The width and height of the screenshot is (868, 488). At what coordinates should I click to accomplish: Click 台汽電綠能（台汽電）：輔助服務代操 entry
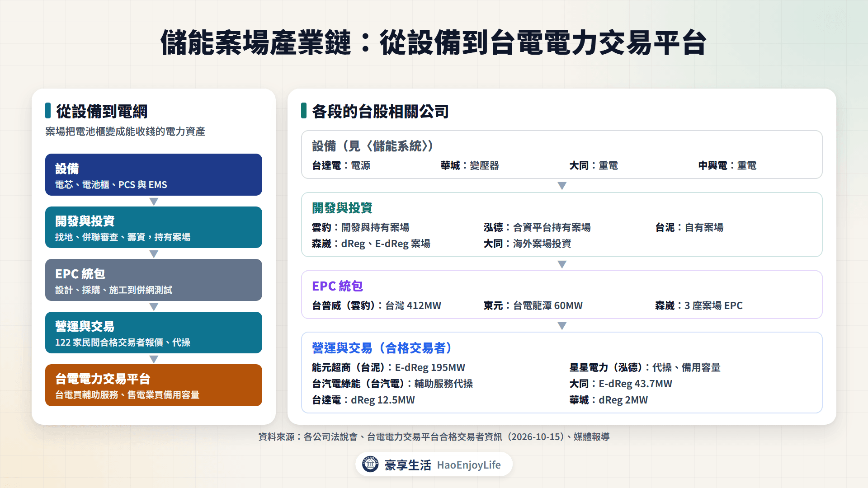392,384
